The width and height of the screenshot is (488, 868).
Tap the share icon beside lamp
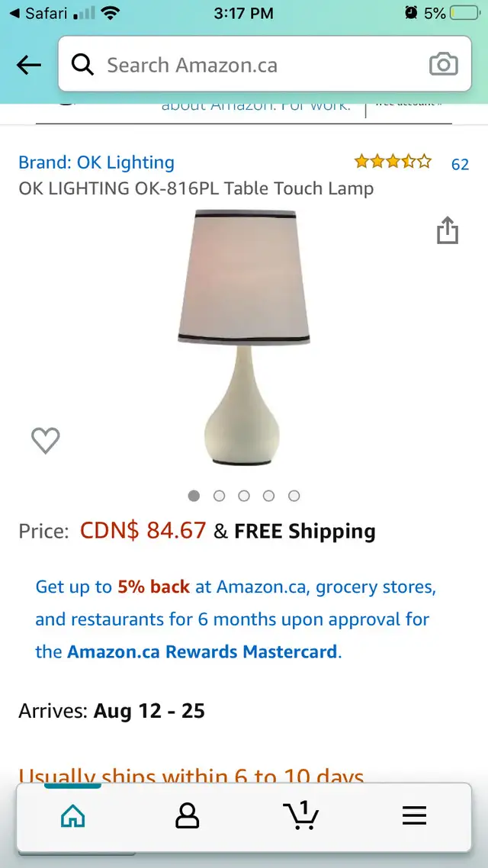[447, 230]
